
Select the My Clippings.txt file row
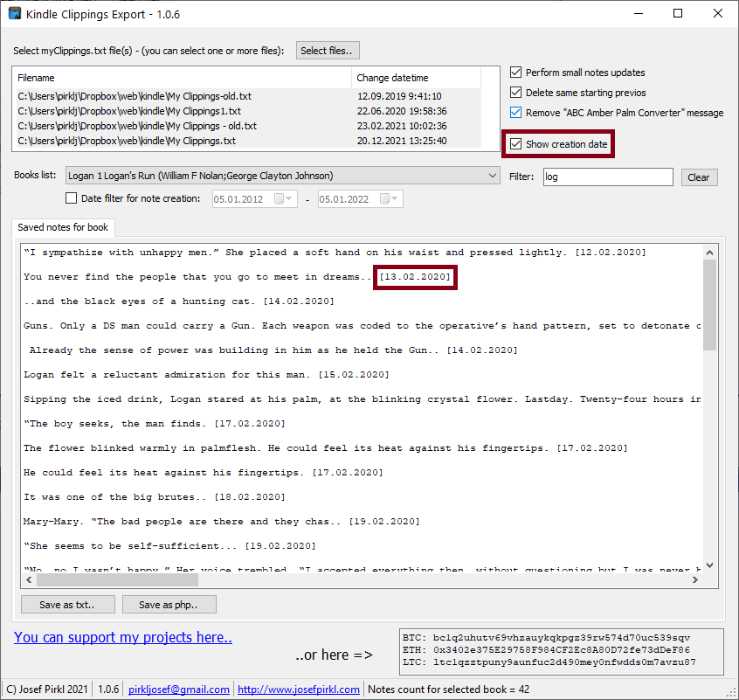pos(249,141)
